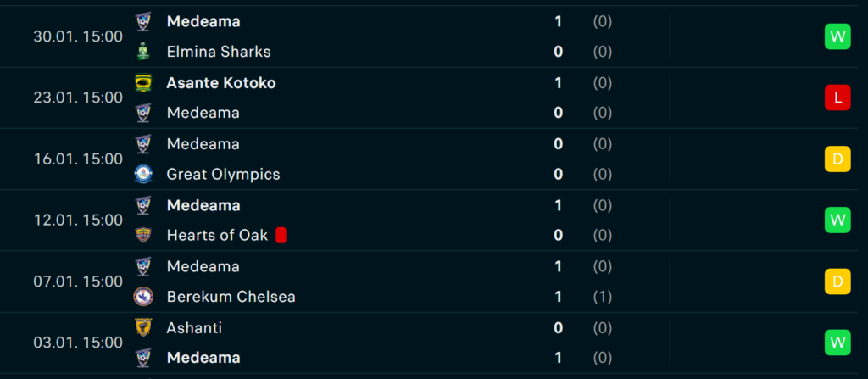Click the W badge for the Hearts of Oak match
868x379 pixels.
(837, 220)
